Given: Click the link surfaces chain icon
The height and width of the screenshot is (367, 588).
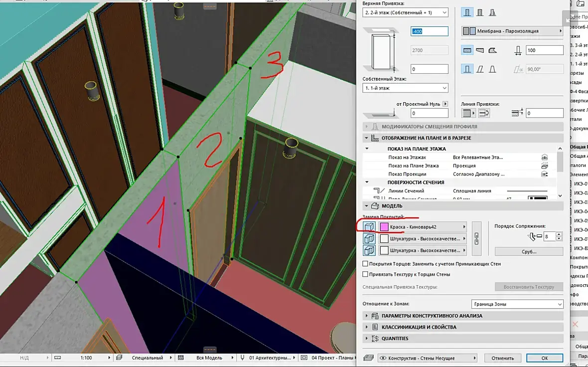Looking at the screenshot, I should coord(476,238).
